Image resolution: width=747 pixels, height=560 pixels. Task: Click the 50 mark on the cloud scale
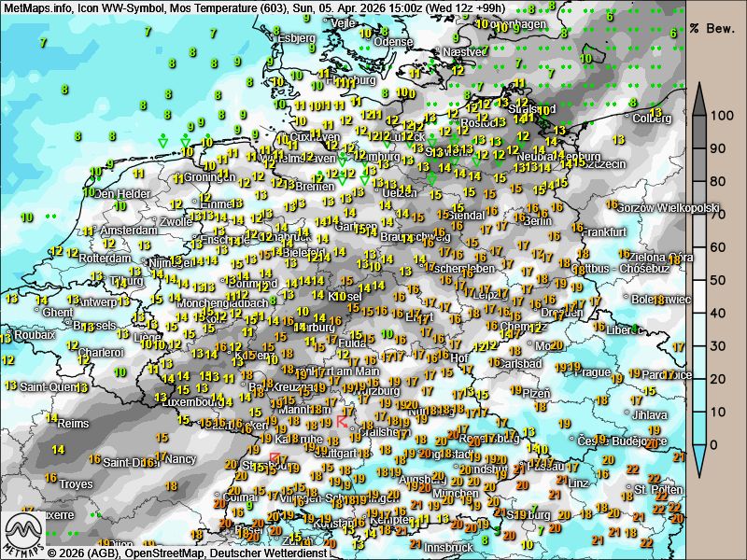pos(719,280)
